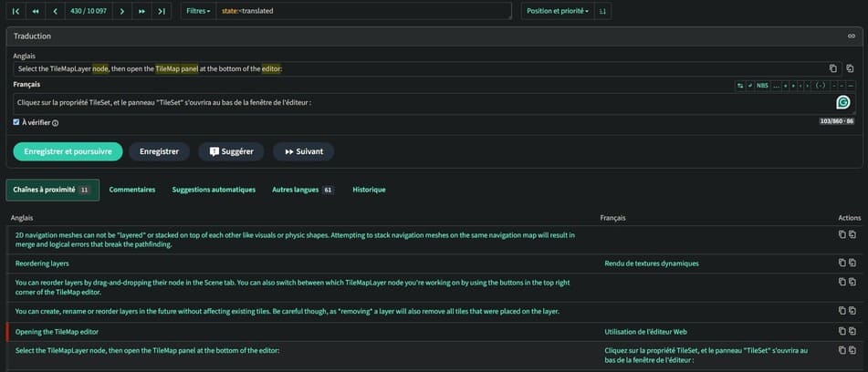Copy-and-save icon in 'Reordering layers' row
This screenshot has height=372, width=868.
(x=852, y=263)
